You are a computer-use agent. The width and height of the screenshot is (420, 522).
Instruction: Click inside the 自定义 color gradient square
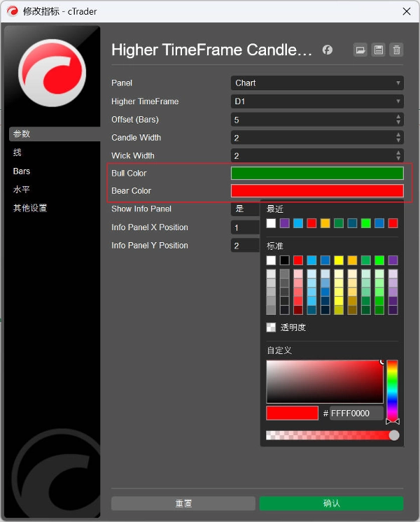(x=325, y=381)
